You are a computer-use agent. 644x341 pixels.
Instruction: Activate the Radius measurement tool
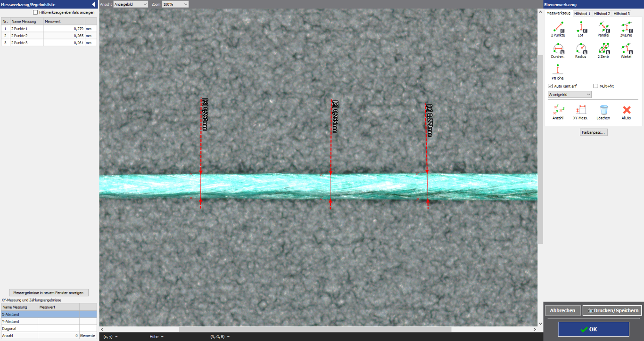click(x=580, y=49)
